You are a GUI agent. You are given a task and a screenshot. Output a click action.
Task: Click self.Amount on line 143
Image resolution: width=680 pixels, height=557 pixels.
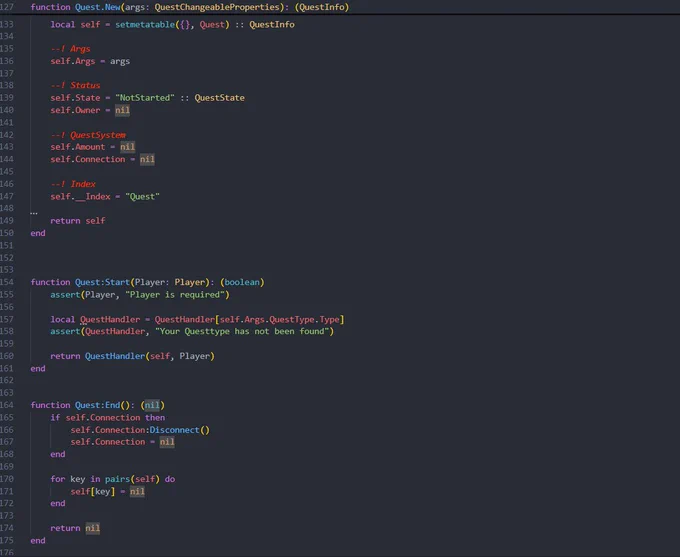tap(78, 147)
